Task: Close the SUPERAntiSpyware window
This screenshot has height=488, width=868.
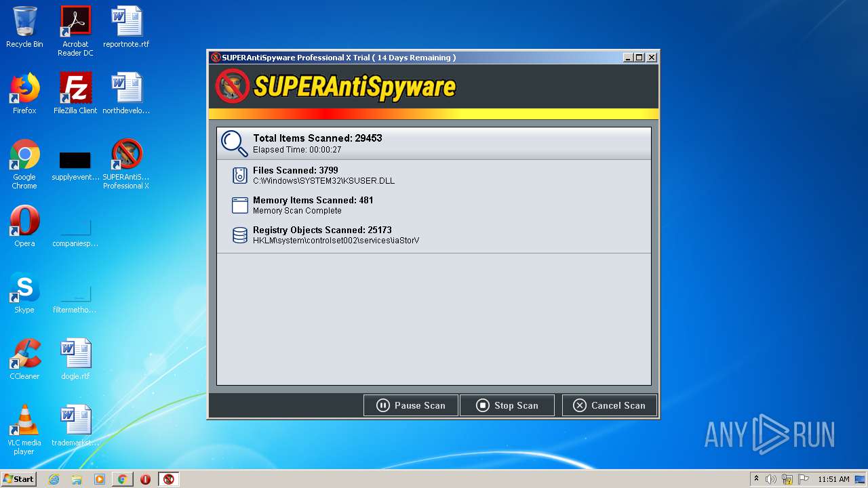Action: pyautogui.click(x=652, y=58)
